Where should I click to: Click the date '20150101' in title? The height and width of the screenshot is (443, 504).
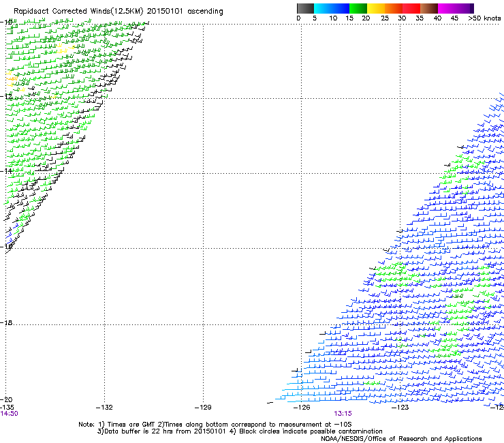click(165, 12)
